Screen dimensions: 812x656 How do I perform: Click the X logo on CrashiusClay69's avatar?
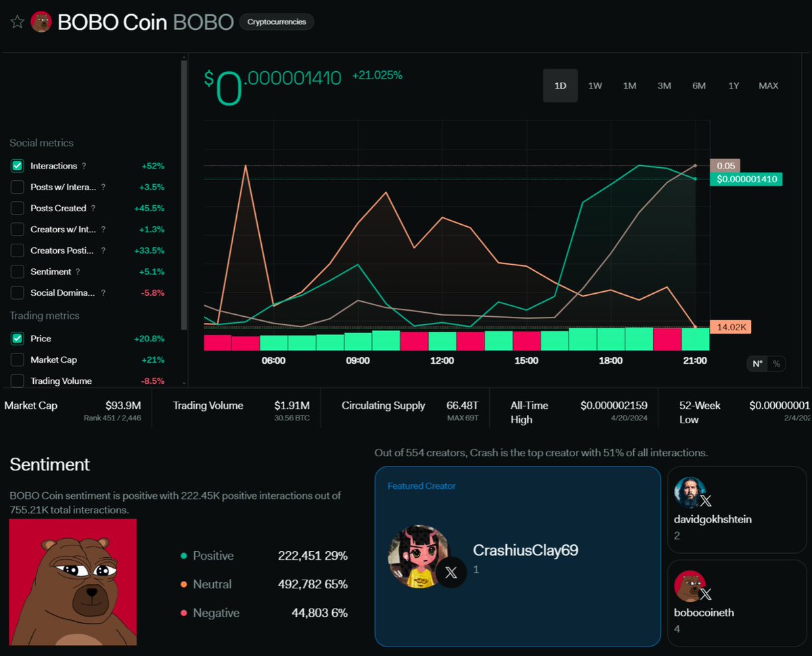coord(451,573)
